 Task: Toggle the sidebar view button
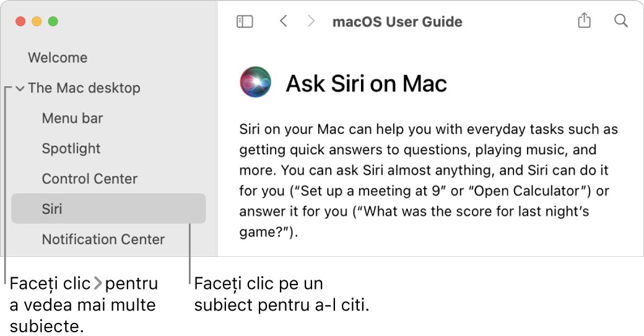245,22
